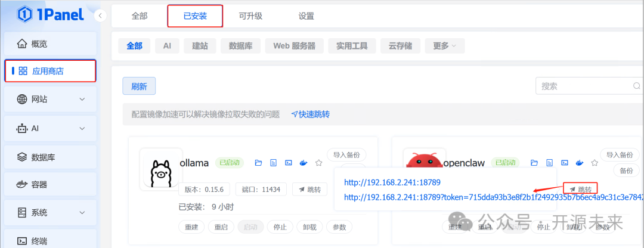Click ollama's 版本：0.15.6 tag
The width and height of the screenshot is (644, 248).
point(205,190)
